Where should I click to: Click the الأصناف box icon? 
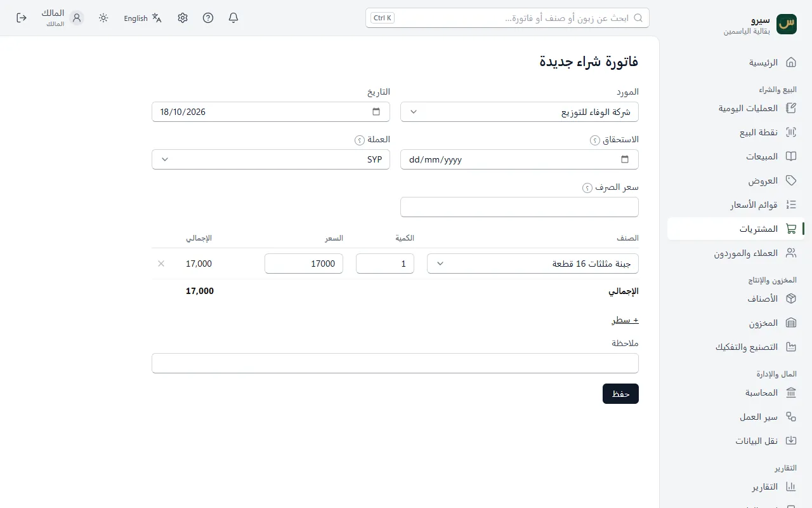(791, 298)
